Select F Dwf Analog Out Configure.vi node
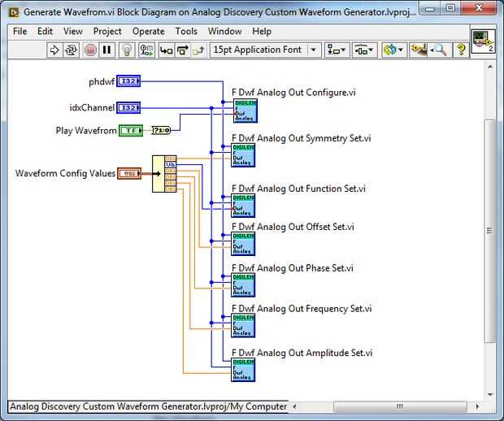 click(245, 111)
